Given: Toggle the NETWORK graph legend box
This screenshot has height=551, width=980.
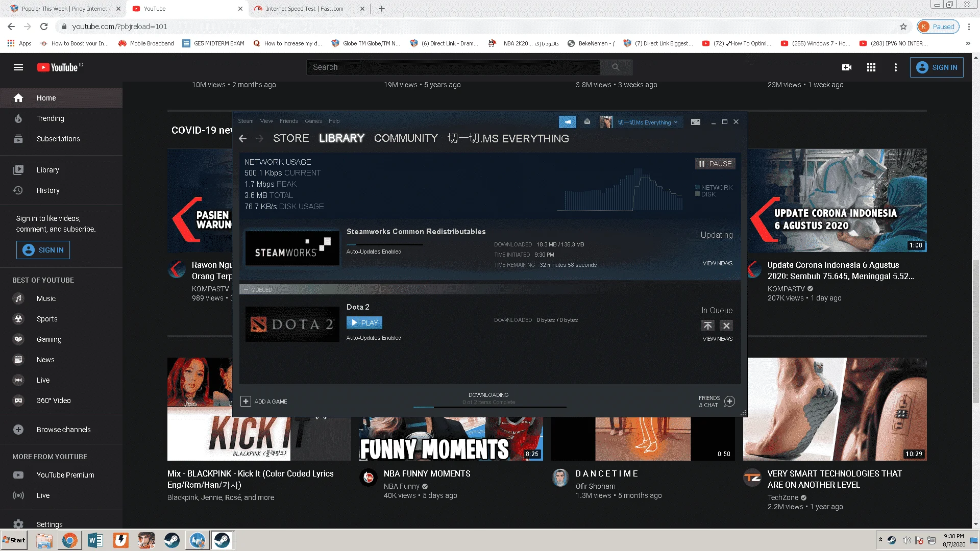Looking at the screenshot, I should pyautogui.click(x=697, y=187).
